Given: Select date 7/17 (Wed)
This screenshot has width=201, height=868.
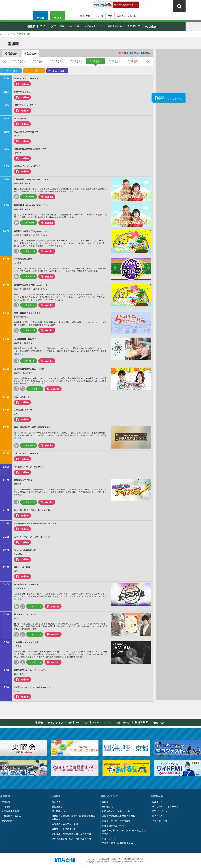Looking at the screenshot, I should [x=57, y=61].
